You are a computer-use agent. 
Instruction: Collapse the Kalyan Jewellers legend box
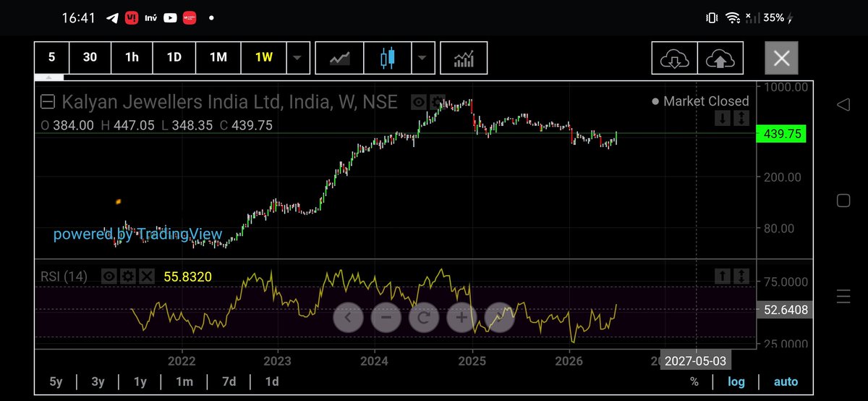click(x=47, y=102)
